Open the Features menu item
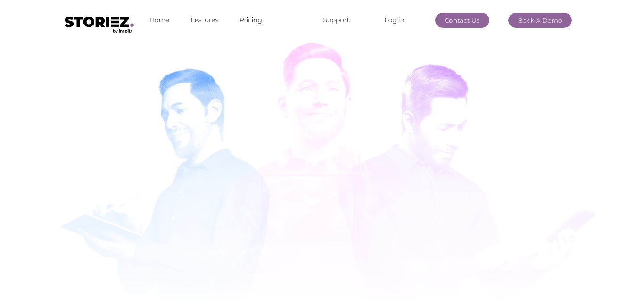This screenshot has height=307, width=644. pyautogui.click(x=204, y=20)
